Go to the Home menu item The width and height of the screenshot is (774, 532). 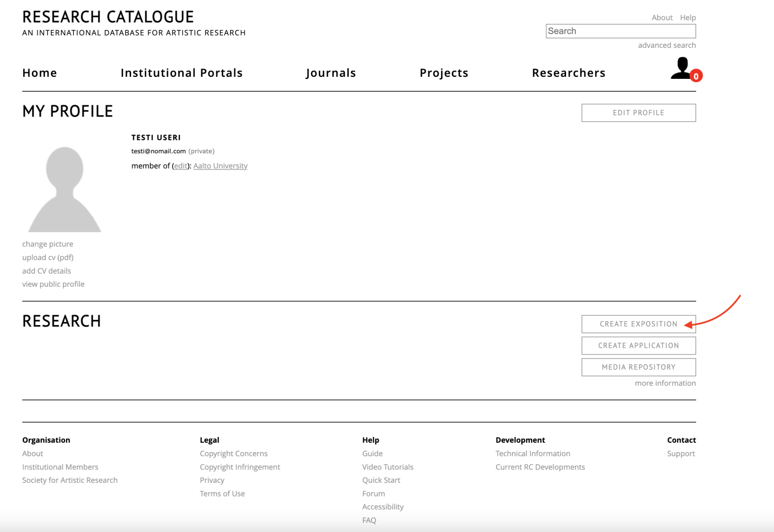pos(39,73)
